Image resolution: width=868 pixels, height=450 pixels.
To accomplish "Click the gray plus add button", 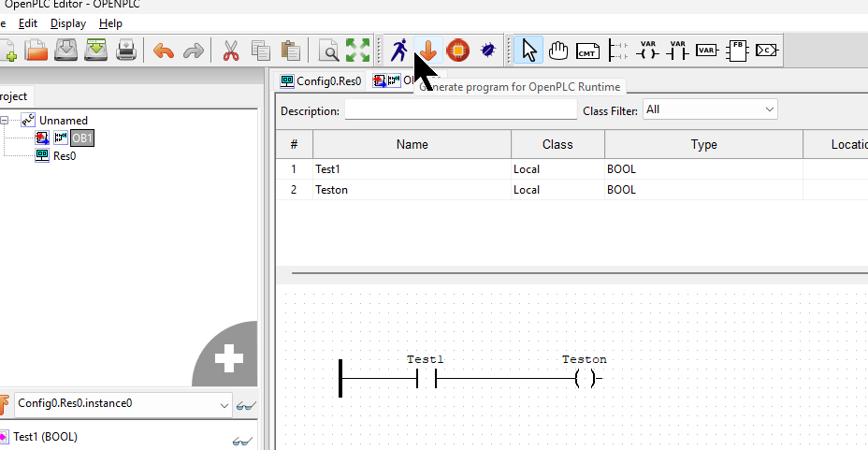I will pyautogui.click(x=229, y=358).
